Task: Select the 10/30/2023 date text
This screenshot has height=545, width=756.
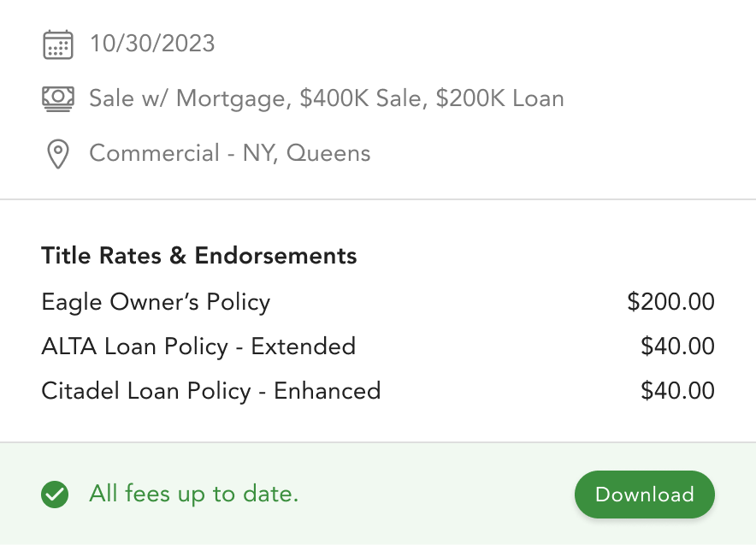Action: (x=152, y=44)
